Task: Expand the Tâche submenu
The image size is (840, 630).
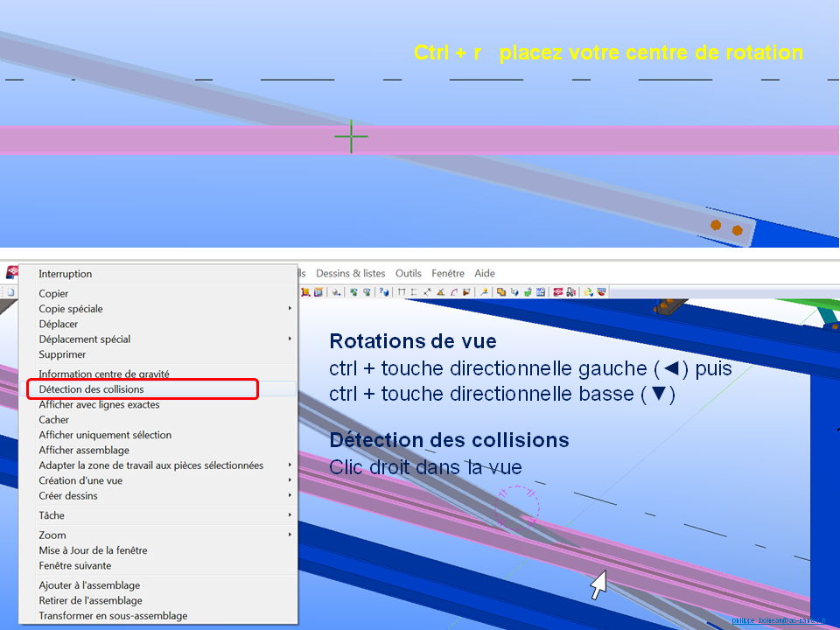Action: 158,515
